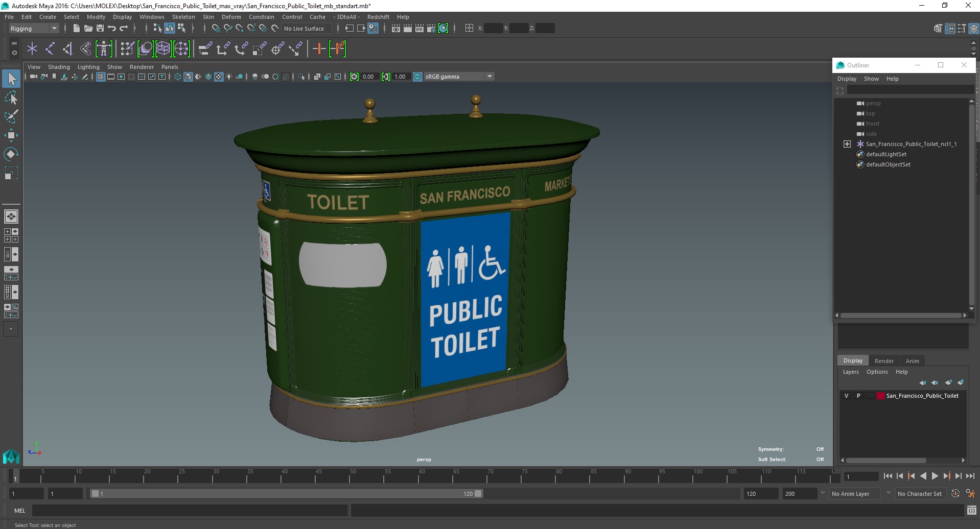Open Outliner Show menu
This screenshot has height=529, width=980.
point(871,79)
